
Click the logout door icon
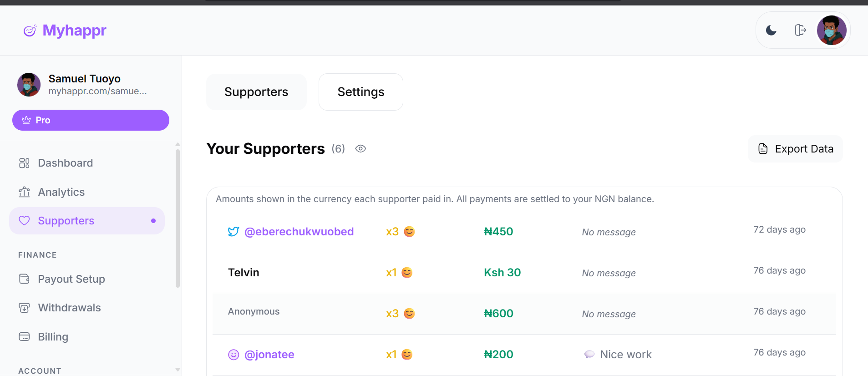(x=800, y=30)
